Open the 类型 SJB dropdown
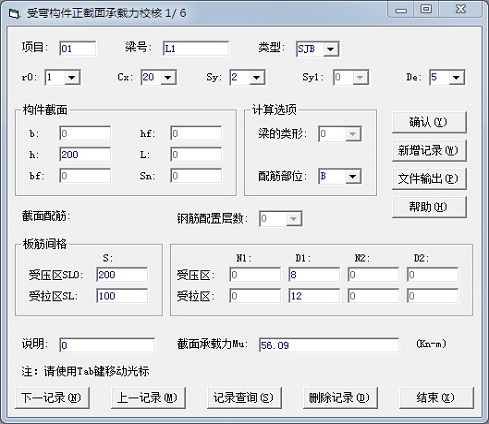This screenshot has height=424, width=489. pyautogui.click(x=330, y=49)
